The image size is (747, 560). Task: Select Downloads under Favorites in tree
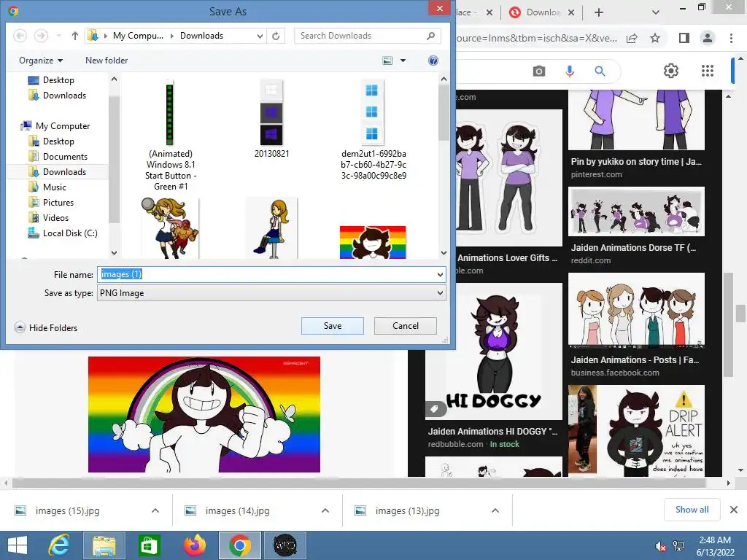point(58,96)
